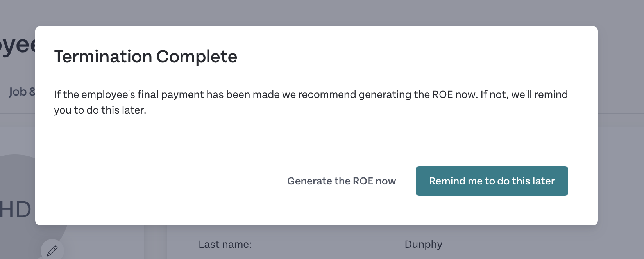Image resolution: width=644 pixels, height=259 pixels.
Task: Click the tab divider line beside Job
Action: click(x=18, y=113)
